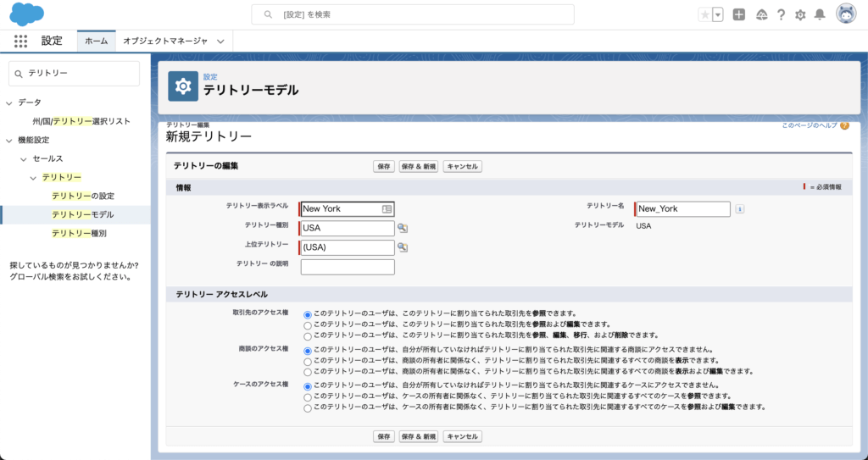Collapse the 機能設定 tree section
Viewport: 868px width, 460px height.
pos(8,141)
